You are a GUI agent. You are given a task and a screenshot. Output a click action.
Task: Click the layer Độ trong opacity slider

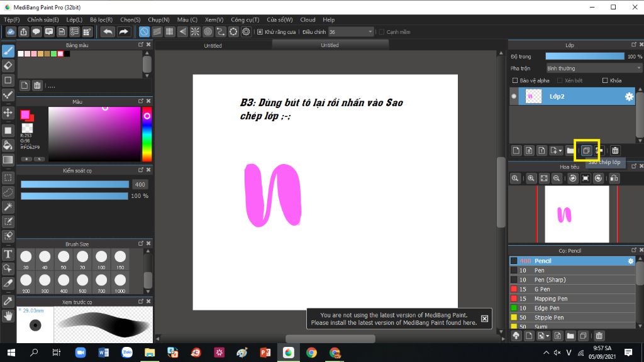584,56
